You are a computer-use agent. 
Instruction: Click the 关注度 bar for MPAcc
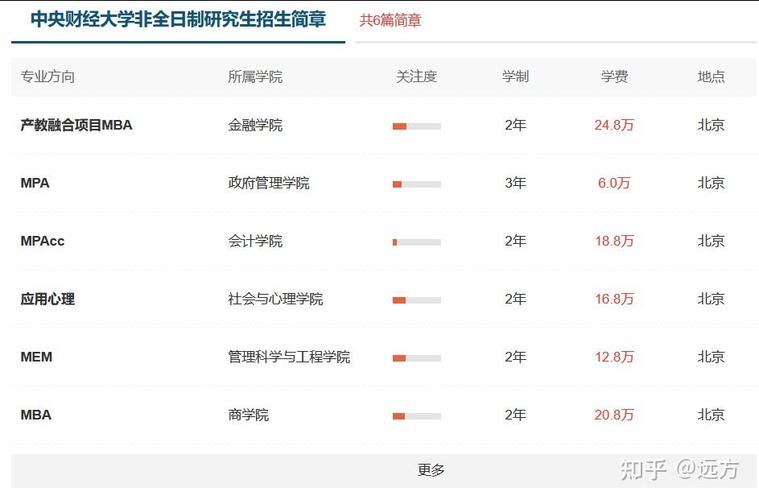click(417, 242)
